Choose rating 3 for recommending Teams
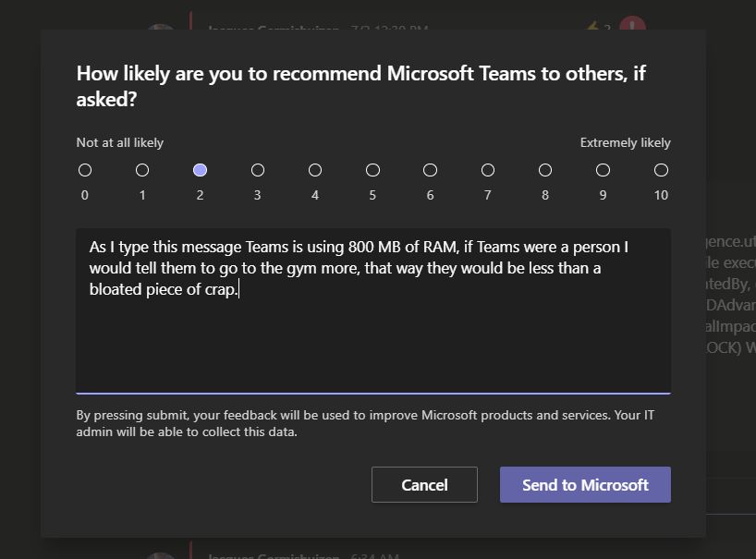 click(257, 170)
